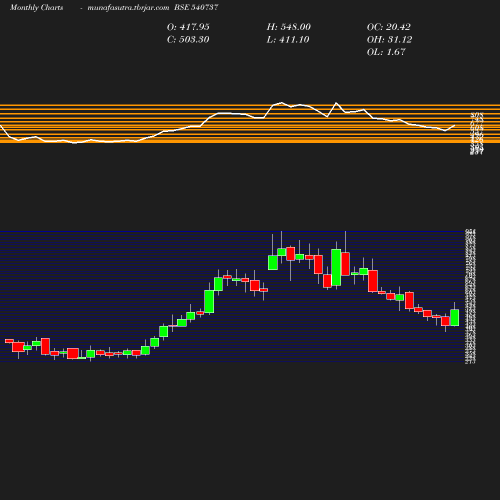The image size is (500, 500).
Task: Click the 'Monthly Charts' title text
Action: click(x=36, y=8)
